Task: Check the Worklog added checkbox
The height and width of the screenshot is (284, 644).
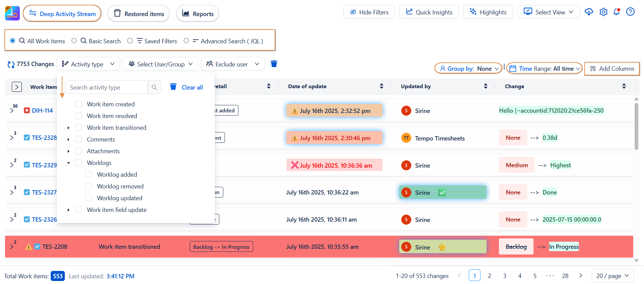Action: click(x=89, y=175)
